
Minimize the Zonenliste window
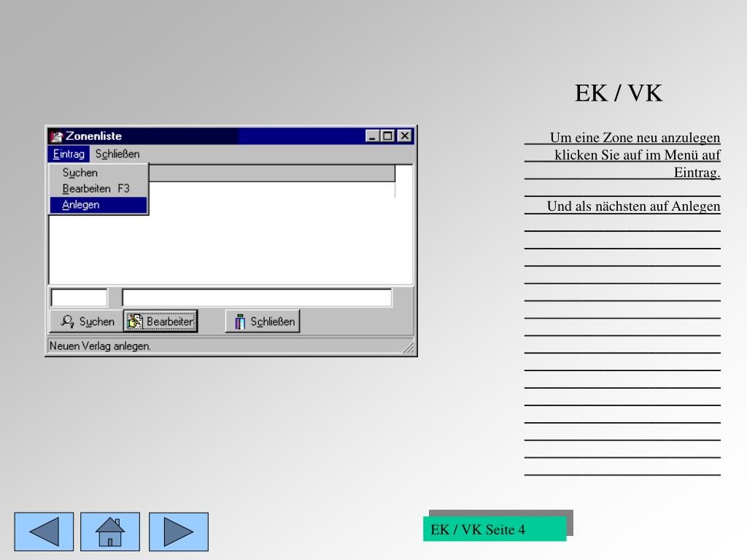coord(372,136)
